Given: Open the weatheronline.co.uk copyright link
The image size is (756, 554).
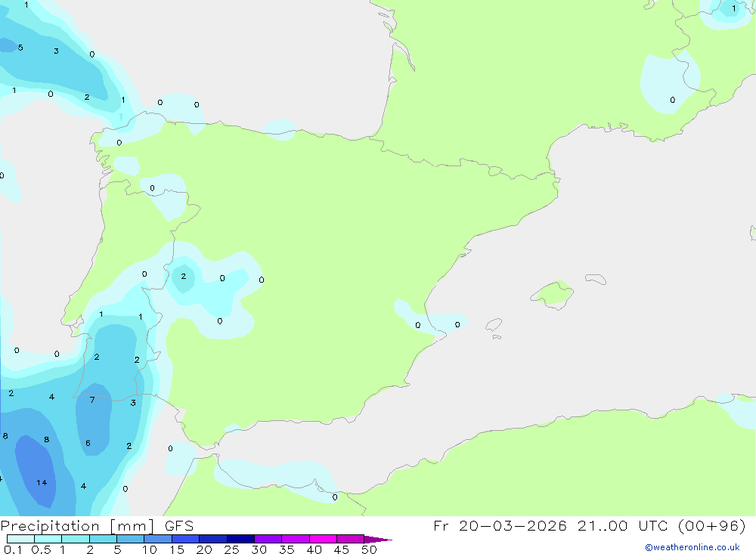Looking at the screenshot, I should tap(692, 547).
